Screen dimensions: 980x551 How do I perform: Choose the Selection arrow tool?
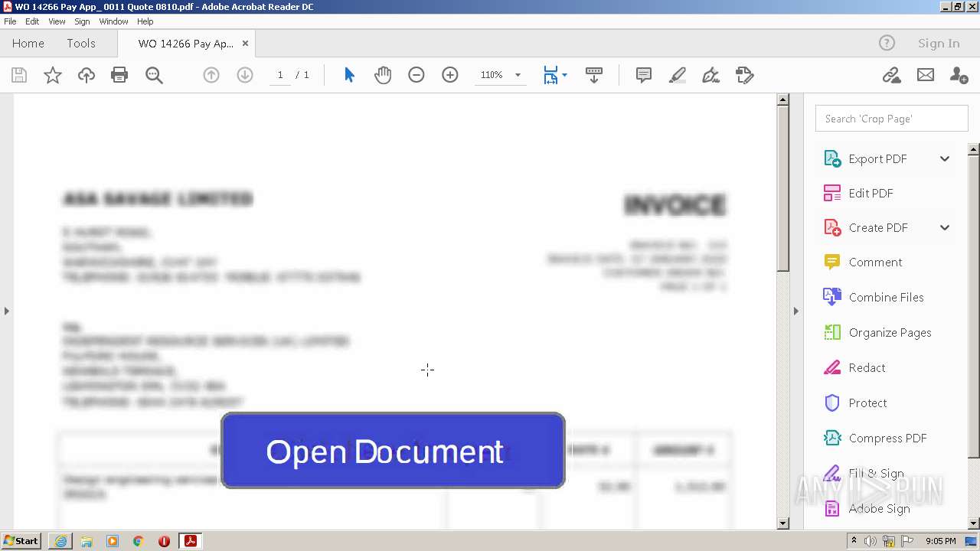tap(350, 75)
